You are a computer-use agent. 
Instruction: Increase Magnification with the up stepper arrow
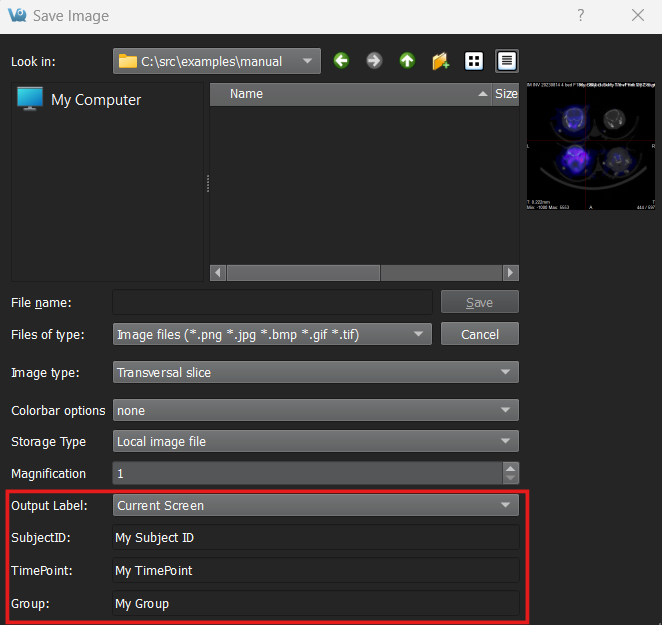coord(511,468)
